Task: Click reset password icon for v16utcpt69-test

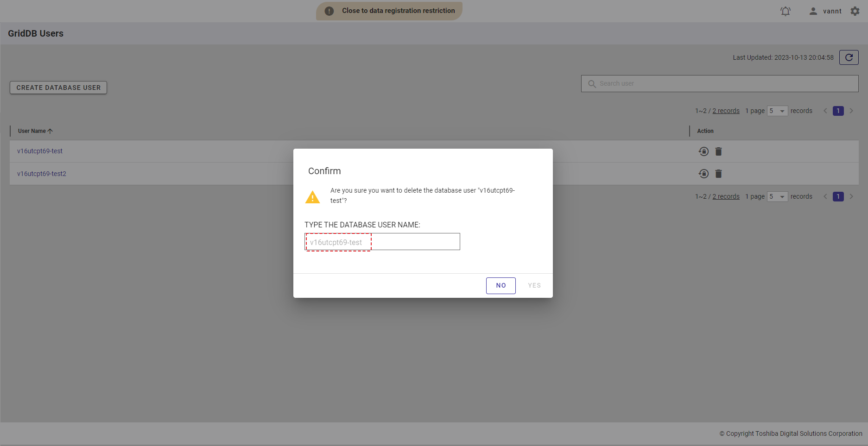Action: tap(703, 151)
